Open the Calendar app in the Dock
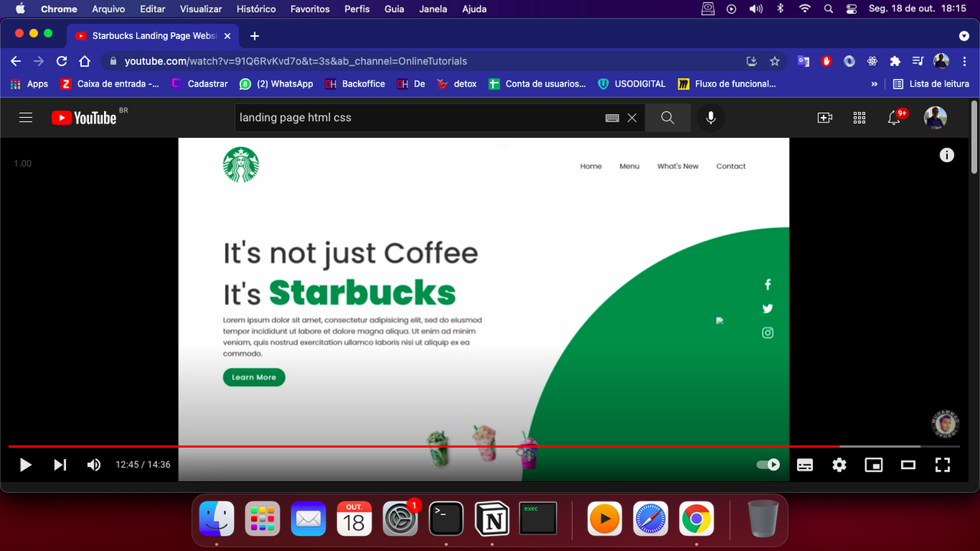Image resolution: width=980 pixels, height=551 pixels. click(x=354, y=520)
